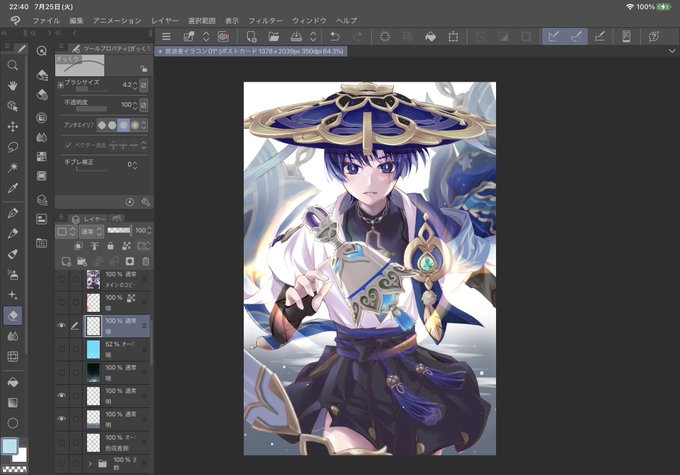Select the Lasso selection tool

[x=13, y=147]
